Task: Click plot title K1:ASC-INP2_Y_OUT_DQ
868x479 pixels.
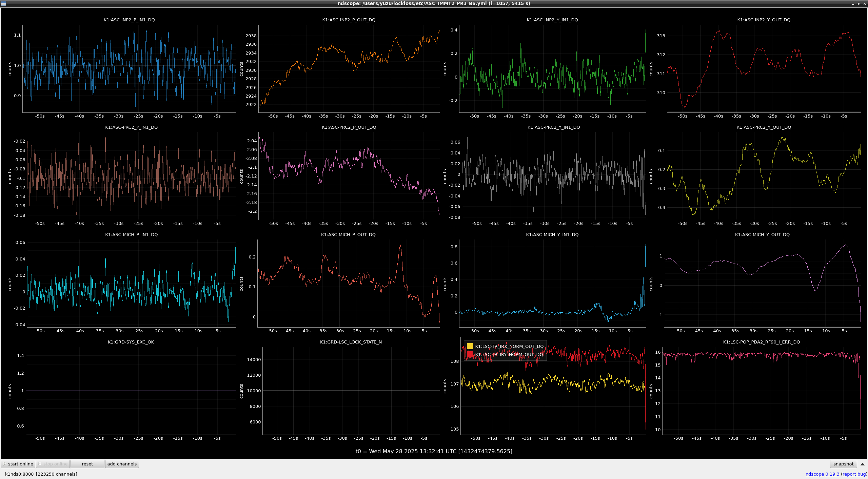Action: (x=764, y=20)
